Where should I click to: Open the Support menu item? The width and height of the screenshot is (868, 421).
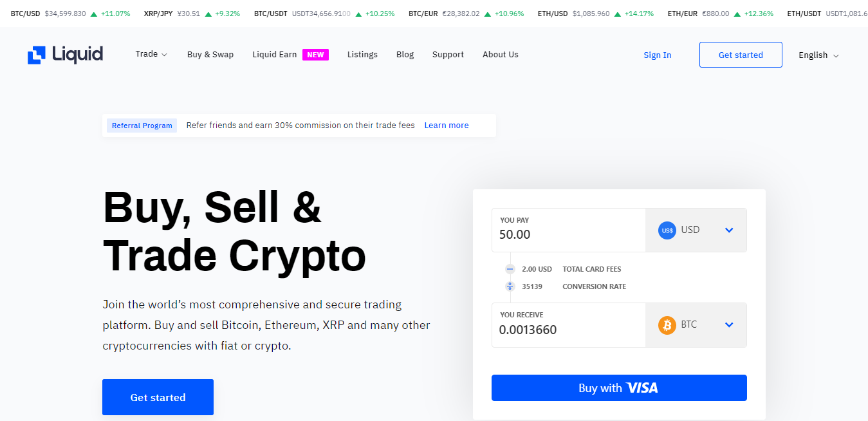(448, 55)
